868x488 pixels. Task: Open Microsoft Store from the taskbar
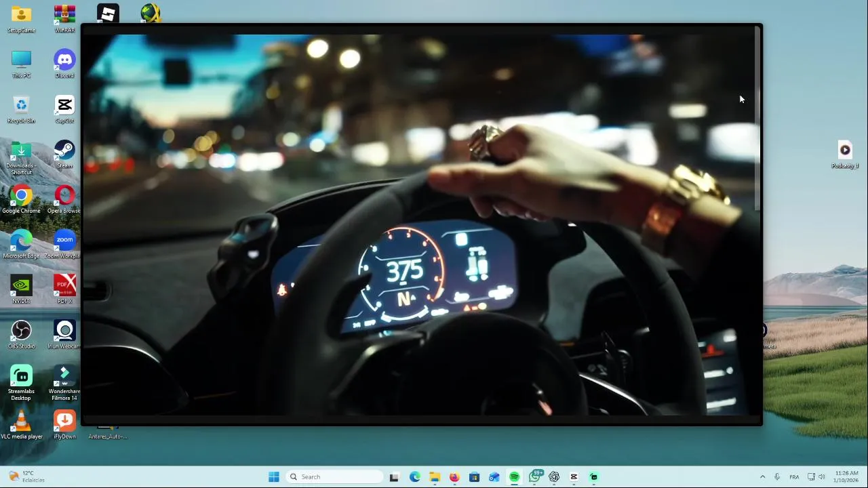click(474, 477)
